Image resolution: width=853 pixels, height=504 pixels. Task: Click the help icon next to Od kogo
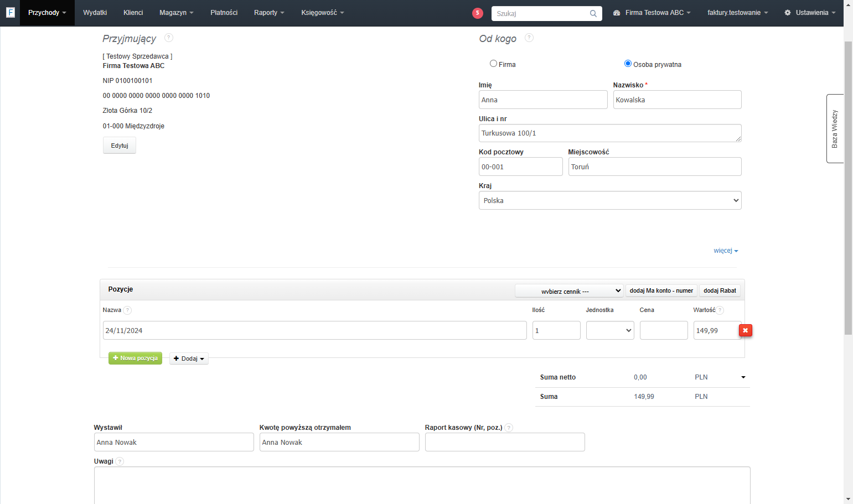[x=529, y=38]
